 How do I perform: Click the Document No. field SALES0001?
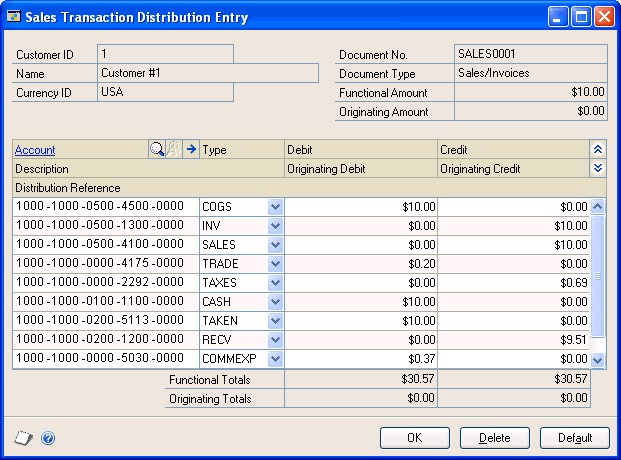[531, 53]
